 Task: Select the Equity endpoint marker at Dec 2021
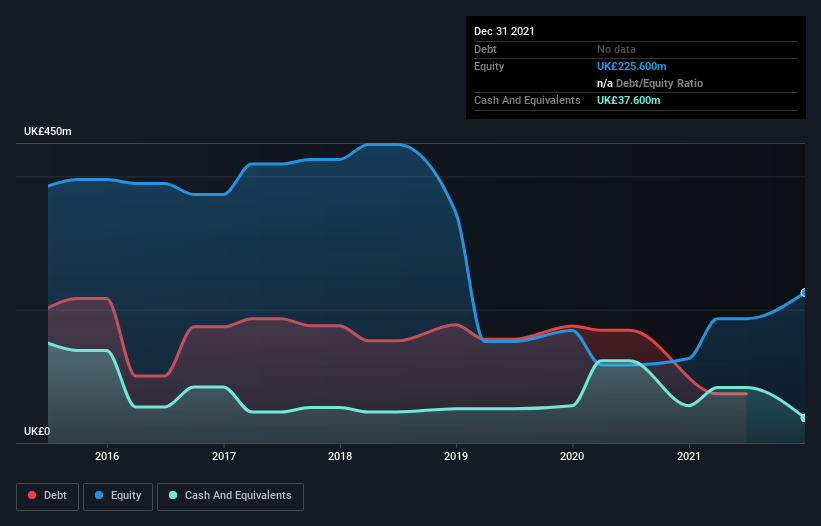(x=804, y=293)
